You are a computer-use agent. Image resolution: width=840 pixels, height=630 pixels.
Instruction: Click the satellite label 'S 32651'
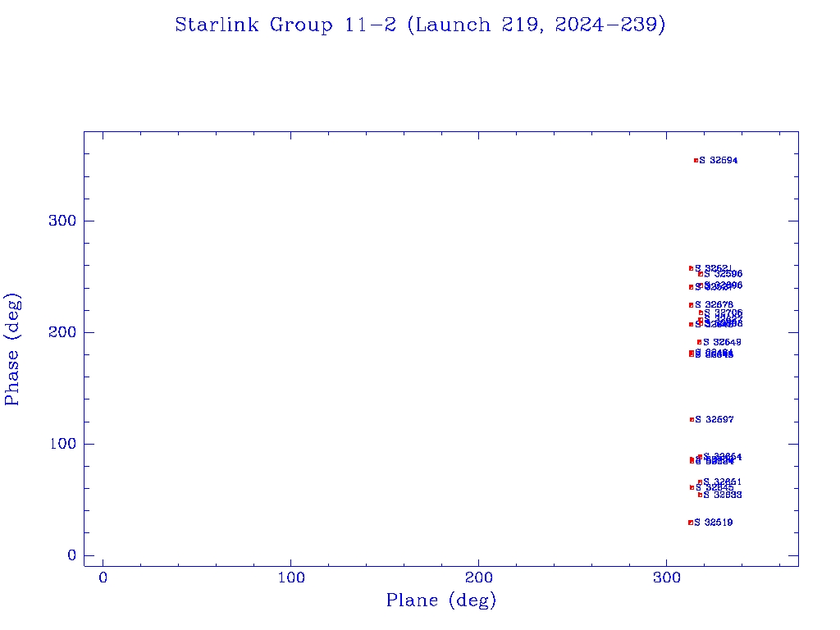723,482
